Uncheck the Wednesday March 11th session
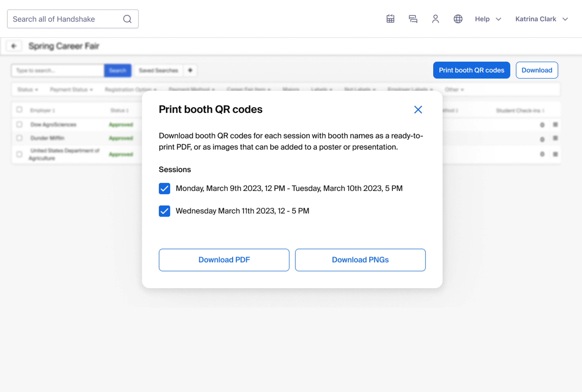582x392 pixels. pyautogui.click(x=164, y=211)
